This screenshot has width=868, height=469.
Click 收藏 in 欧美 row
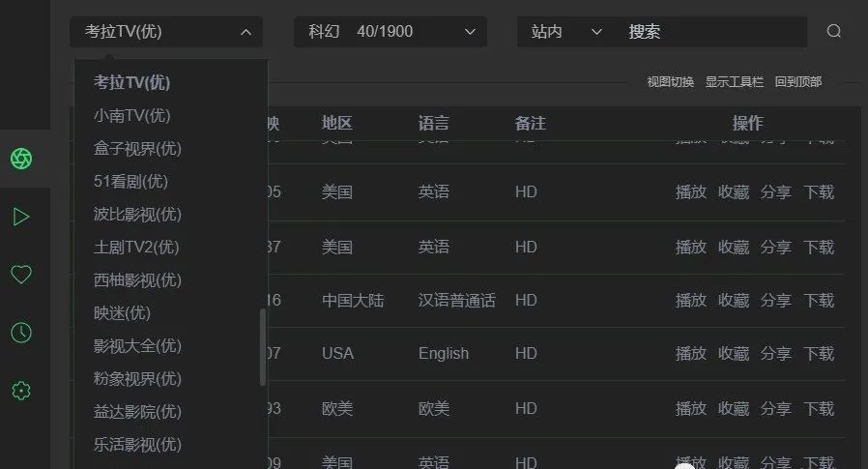pos(734,409)
